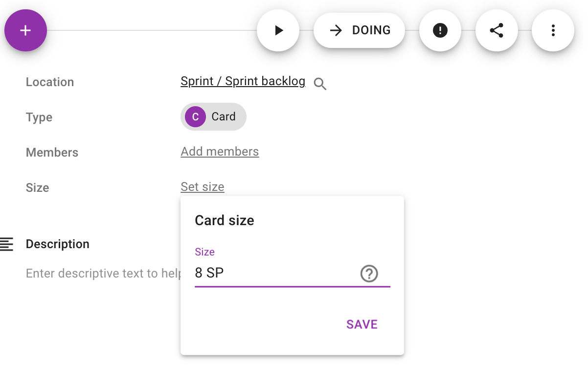Move card to DOING

tap(359, 30)
